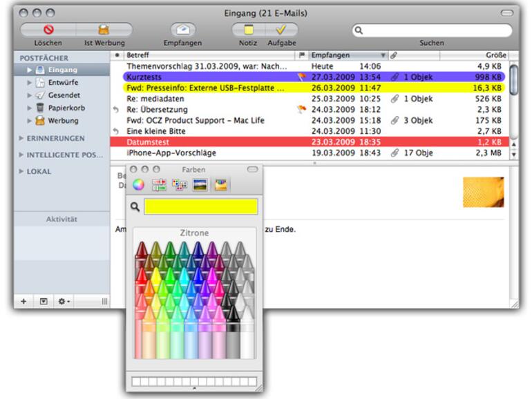
Task: Add a mailbox with the plus button
Action: 23,302
